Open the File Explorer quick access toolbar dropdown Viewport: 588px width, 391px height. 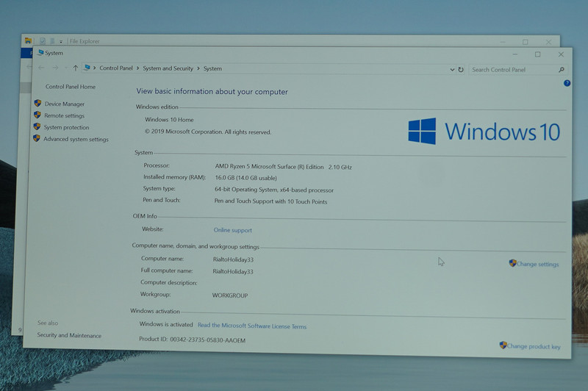pyautogui.click(x=61, y=42)
